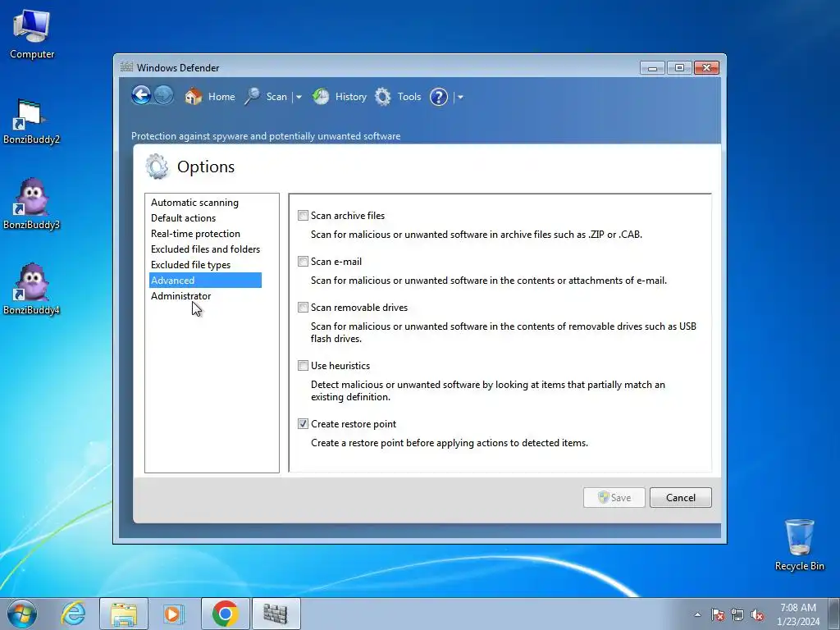Open History using the clock icon
The width and height of the screenshot is (840, 630).
tap(321, 97)
